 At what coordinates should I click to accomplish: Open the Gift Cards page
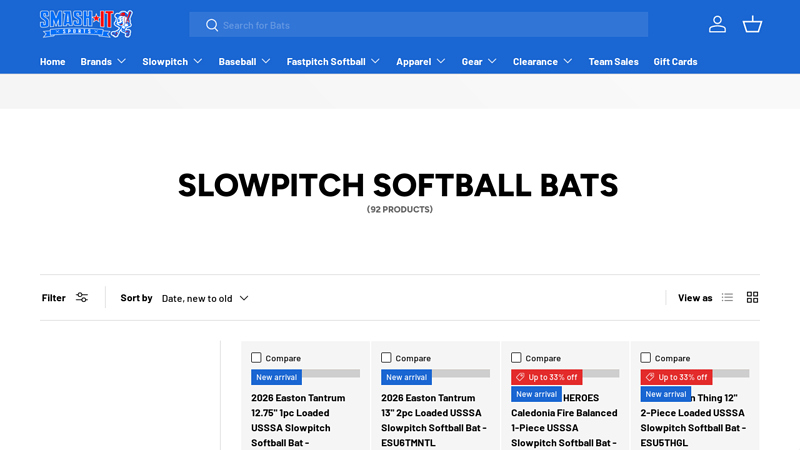click(x=675, y=61)
